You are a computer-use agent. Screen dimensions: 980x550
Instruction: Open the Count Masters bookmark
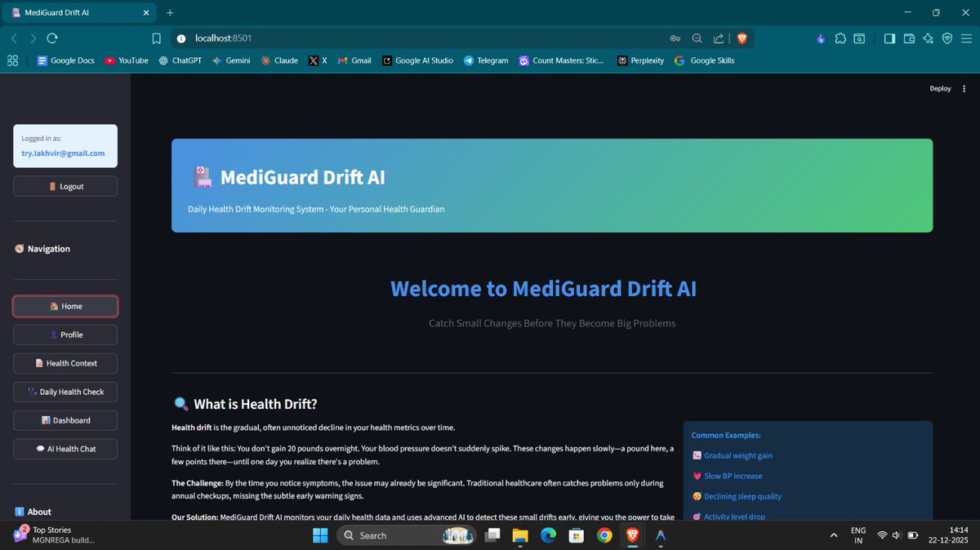click(562, 60)
